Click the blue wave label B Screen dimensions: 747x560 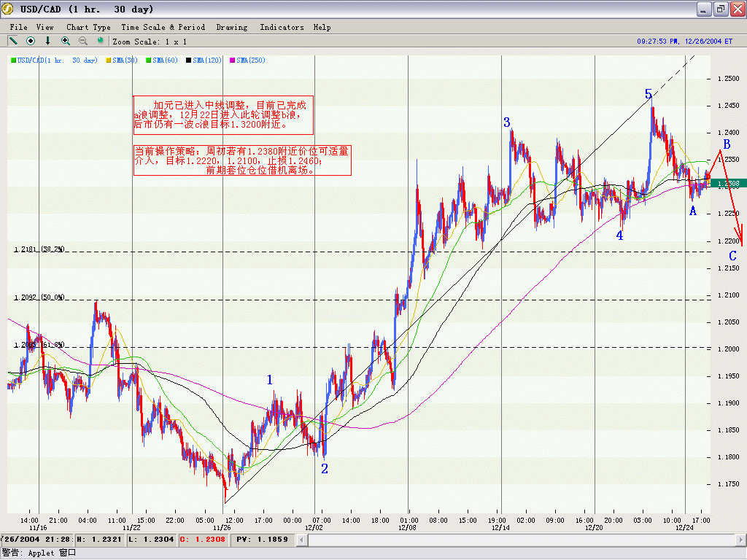(x=727, y=144)
